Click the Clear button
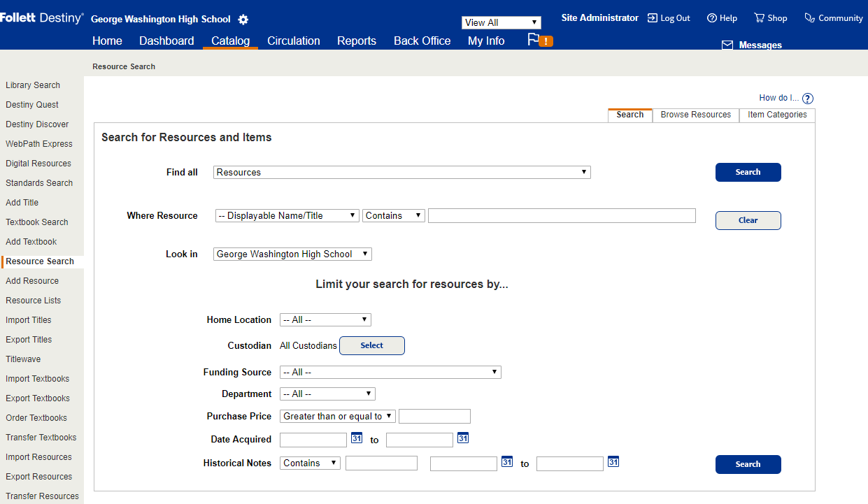Viewport: 868px width, 504px height. tap(748, 220)
